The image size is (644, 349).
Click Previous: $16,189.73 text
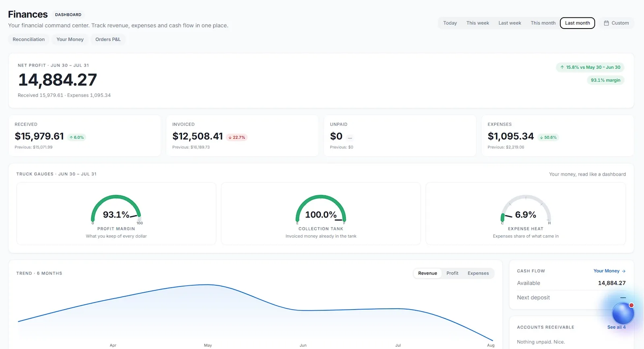coord(191,147)
